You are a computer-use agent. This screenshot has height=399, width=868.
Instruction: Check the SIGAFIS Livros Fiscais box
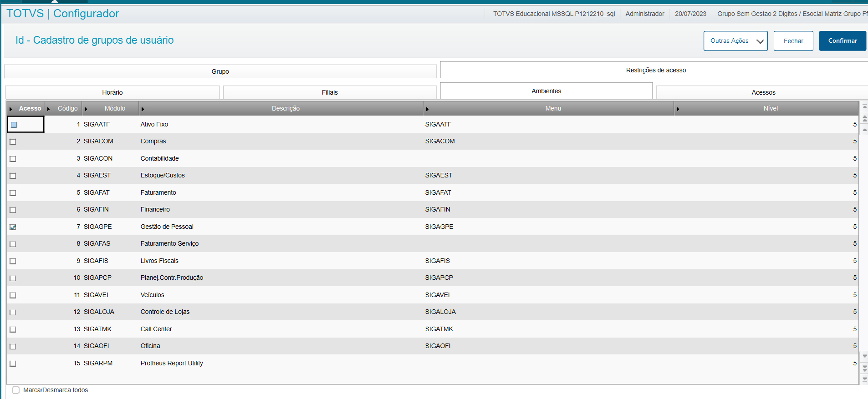pyautogui.click(x=13, y=261)
